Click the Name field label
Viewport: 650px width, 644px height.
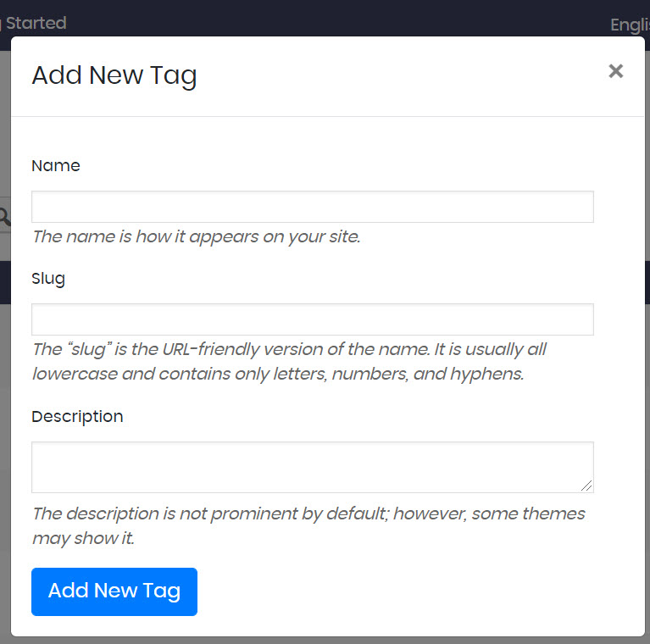tap(56, 166)
